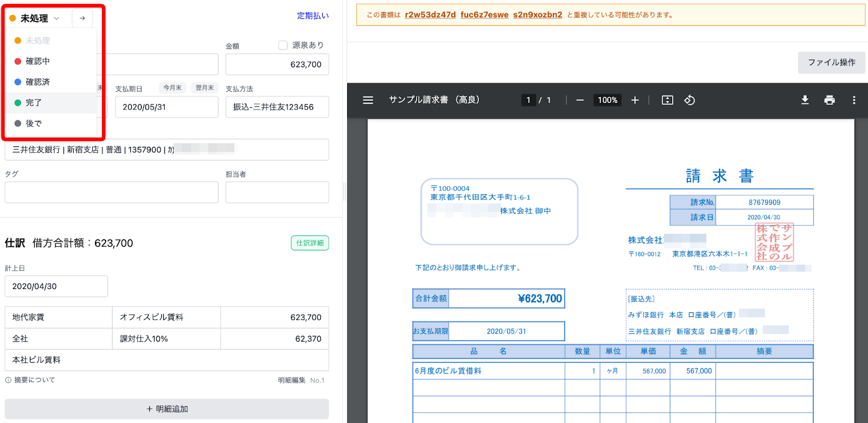The height and width of the screenshot is (423, 868).
Task: Click the empty タグ field
Action: (111, 193)
